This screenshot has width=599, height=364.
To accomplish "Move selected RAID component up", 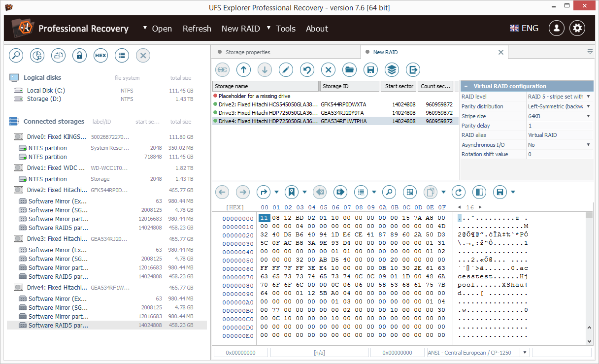I will click(243, 70).
